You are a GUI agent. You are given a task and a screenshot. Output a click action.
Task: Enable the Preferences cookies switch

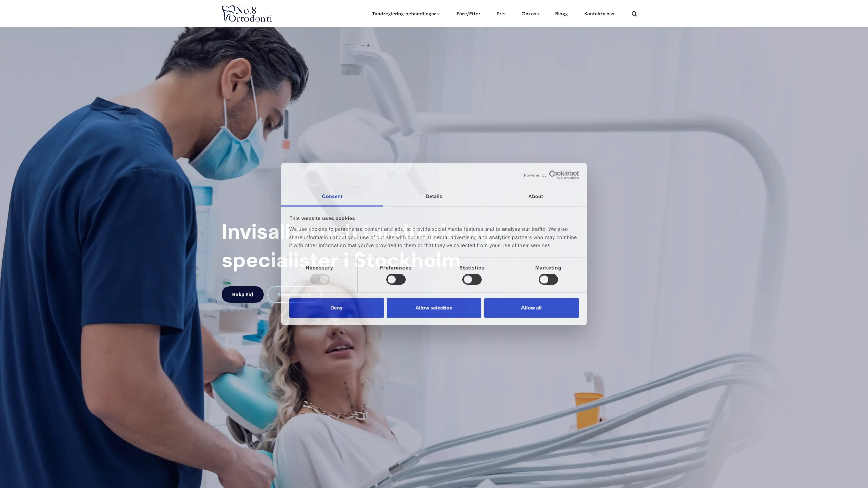click(x=396, y=279)
